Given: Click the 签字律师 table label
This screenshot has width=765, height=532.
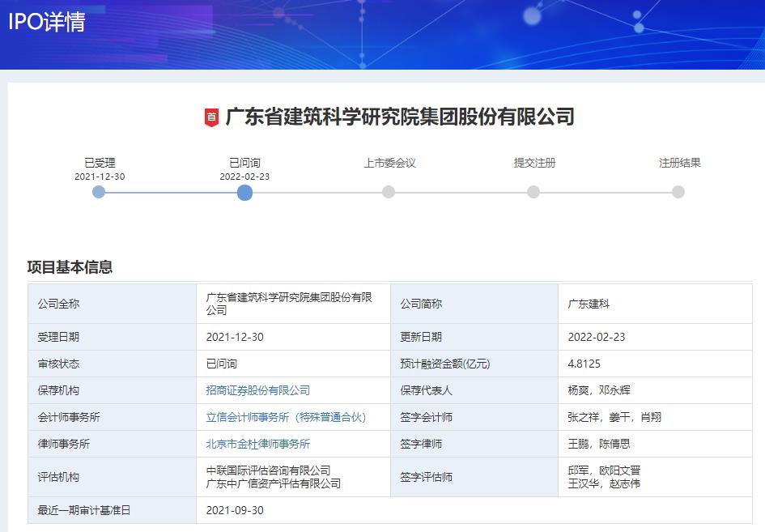Looking at the screenshot, I should pos(421,445).
